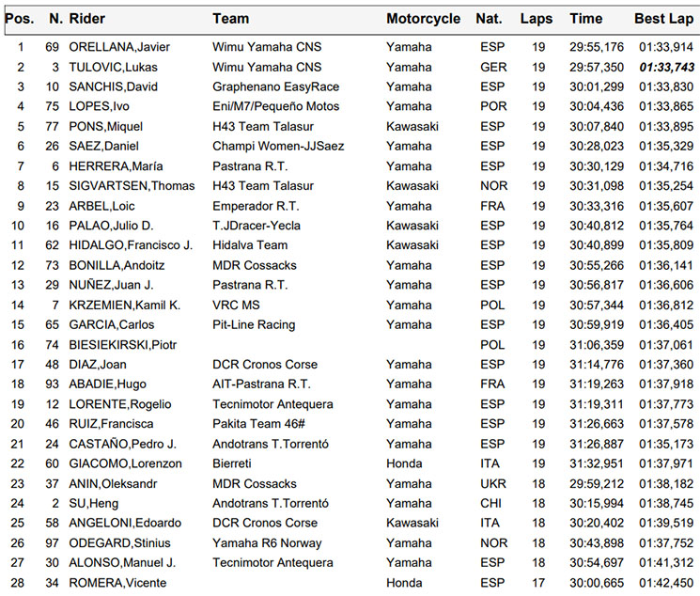The height and width of the screenshot is (596, 700).
Task: Select rider 'ORELLANA,Javier'
Action: pos(119,47)
